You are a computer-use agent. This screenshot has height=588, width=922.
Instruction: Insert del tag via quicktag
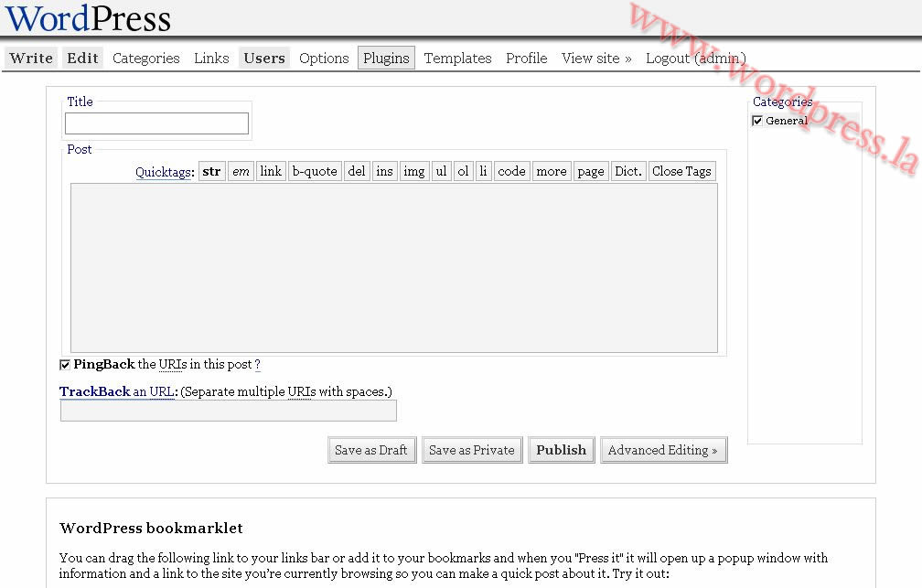(357, 171)
